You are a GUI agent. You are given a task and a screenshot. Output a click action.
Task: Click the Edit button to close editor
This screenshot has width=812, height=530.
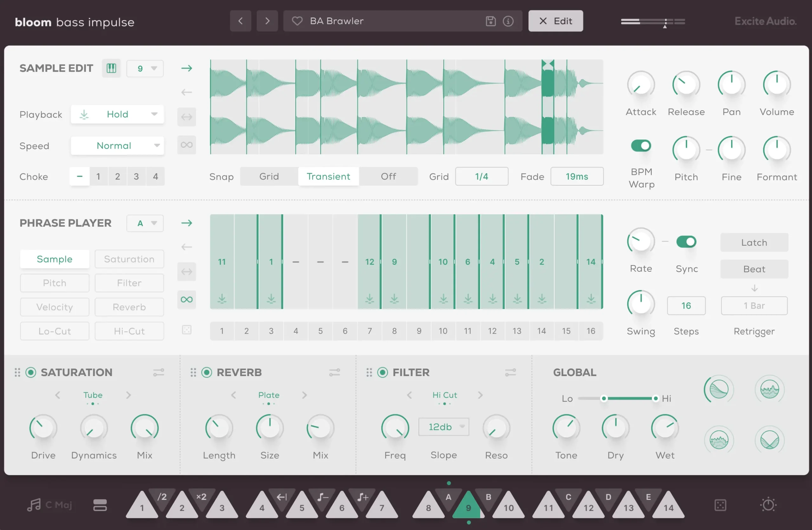tap(555, 21)
